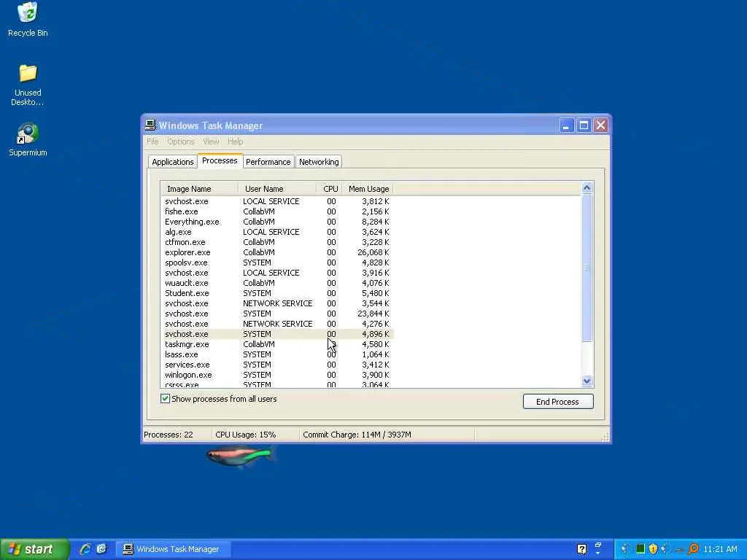Select the explorer.exe process row

(277, 252)
